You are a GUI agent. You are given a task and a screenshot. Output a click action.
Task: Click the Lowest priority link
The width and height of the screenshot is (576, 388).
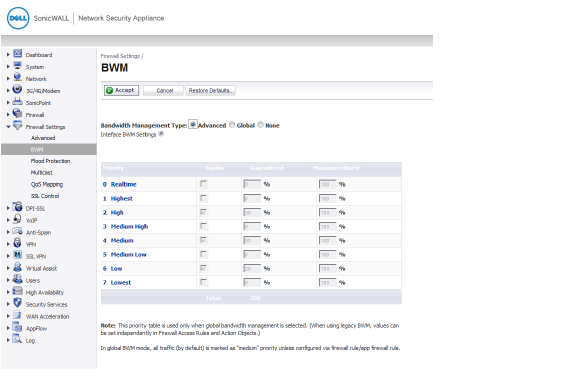121,283
